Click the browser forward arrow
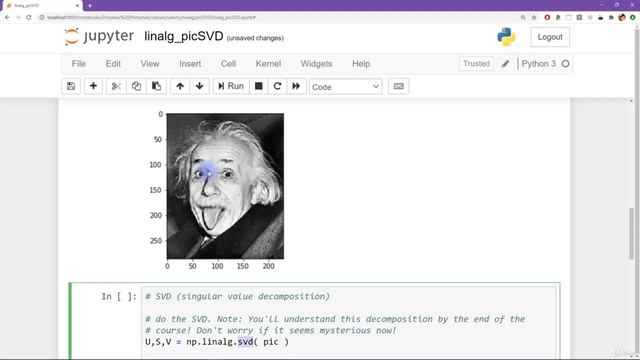The width and height of the screenshot is (640, 360). 18,18
